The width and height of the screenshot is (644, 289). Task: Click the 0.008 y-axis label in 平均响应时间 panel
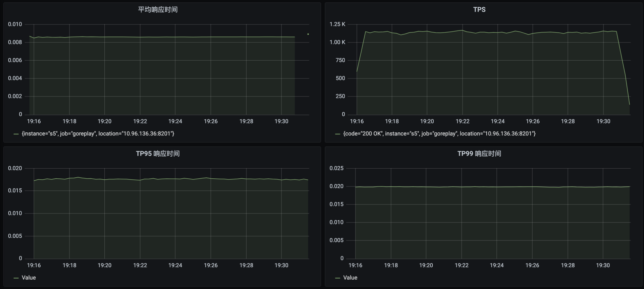(15, 42)
